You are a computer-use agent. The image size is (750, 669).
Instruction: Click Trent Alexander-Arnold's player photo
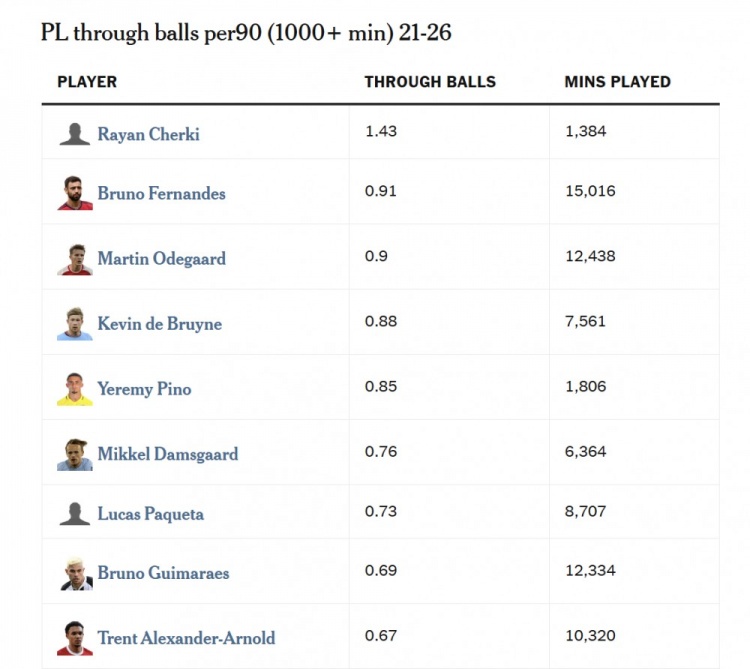click(75, 638)
